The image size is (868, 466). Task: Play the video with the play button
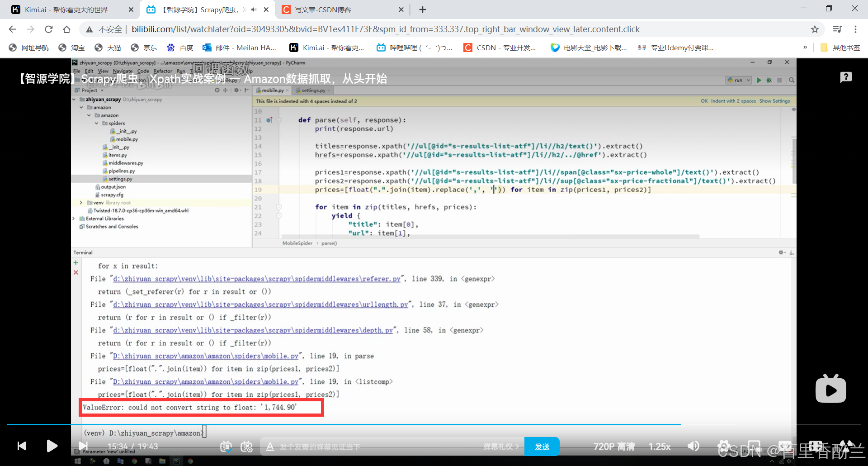(52, 446)
